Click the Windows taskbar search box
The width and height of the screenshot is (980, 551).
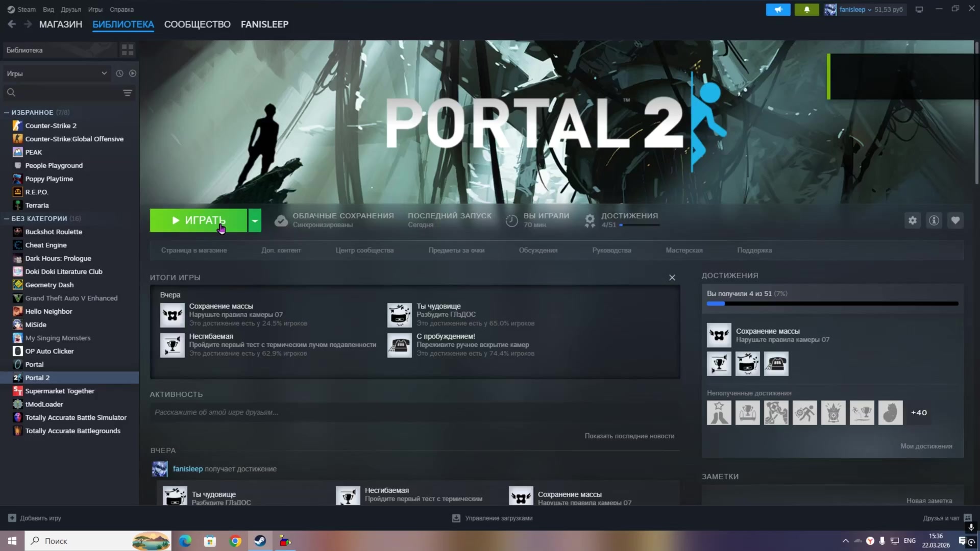click(x=99, y=541)
